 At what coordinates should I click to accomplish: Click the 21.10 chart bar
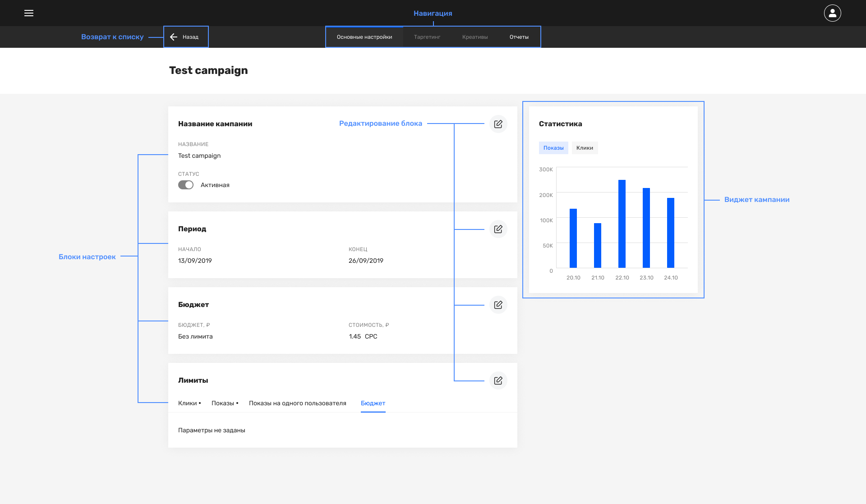(598, 245)
